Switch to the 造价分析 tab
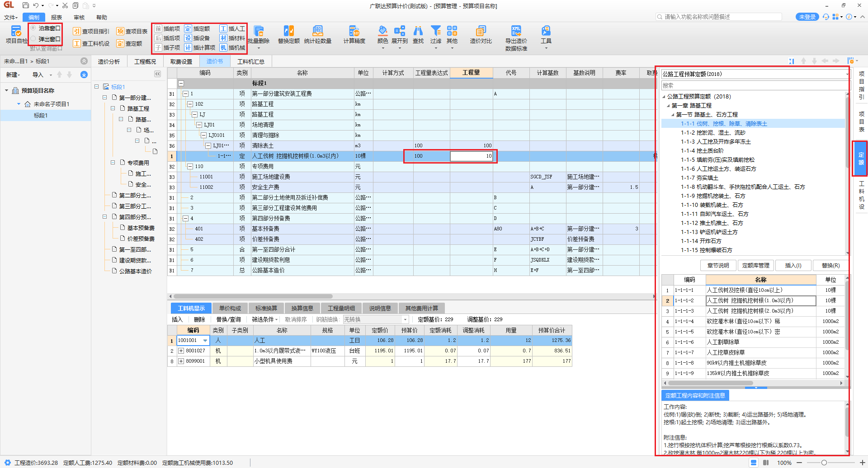The width and height of the screenshot is (868, 468). pyautogui.click(x=109, y=61)
